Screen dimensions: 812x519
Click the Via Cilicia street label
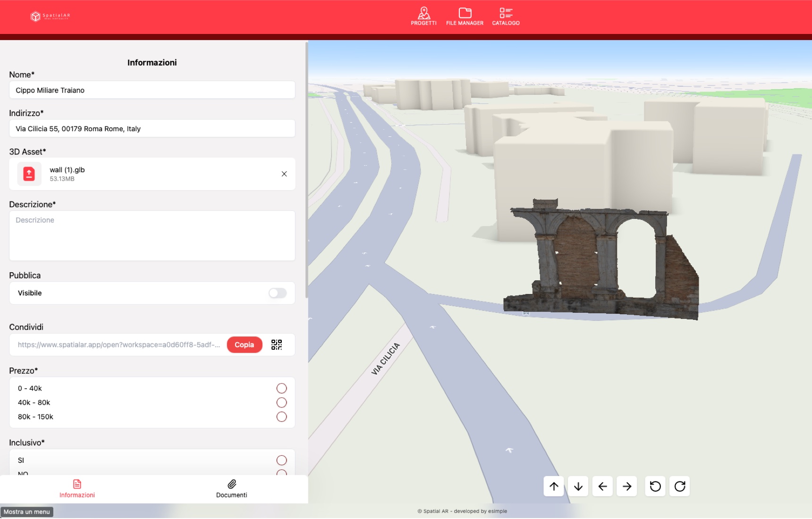(386, 359)
